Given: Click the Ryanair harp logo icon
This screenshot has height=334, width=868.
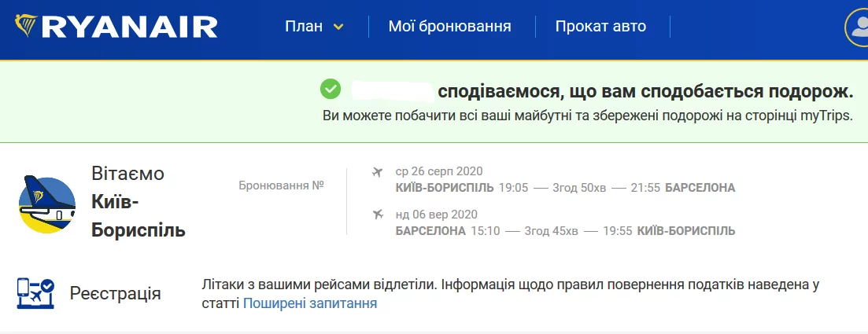Looking at the screenshot, I should coord(25,27).
